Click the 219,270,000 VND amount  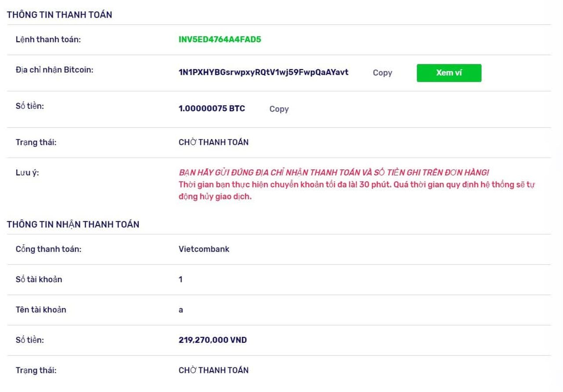point(212,340)
